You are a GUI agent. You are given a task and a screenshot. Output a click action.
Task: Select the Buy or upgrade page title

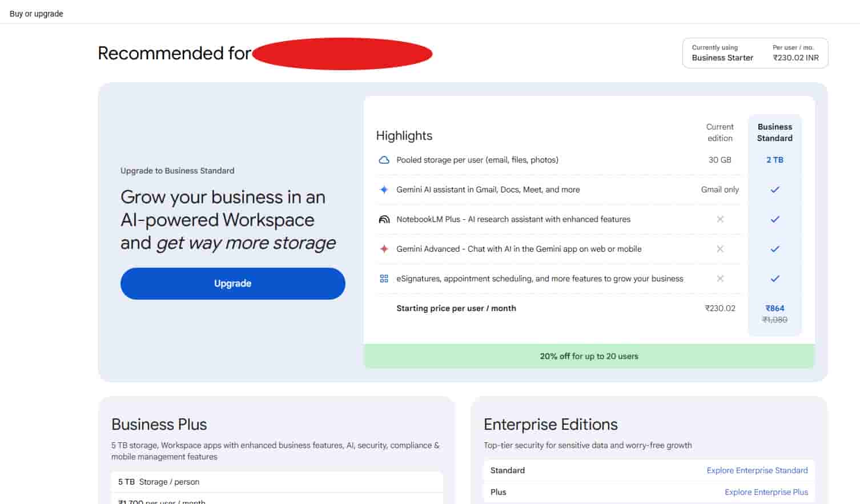tap(37, 14)
